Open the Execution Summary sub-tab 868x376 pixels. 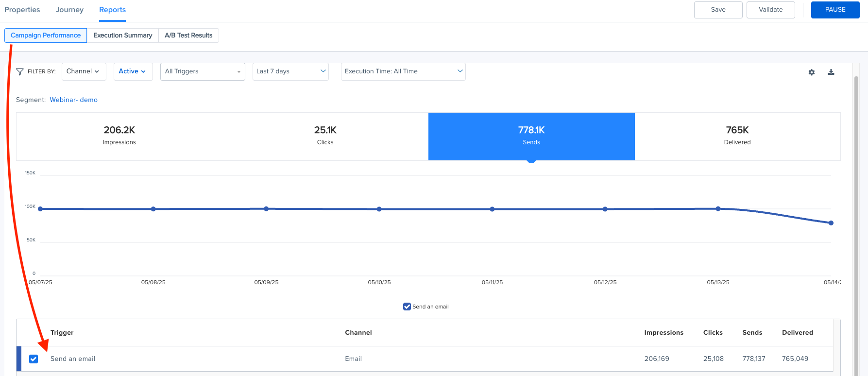click(123, 35)
